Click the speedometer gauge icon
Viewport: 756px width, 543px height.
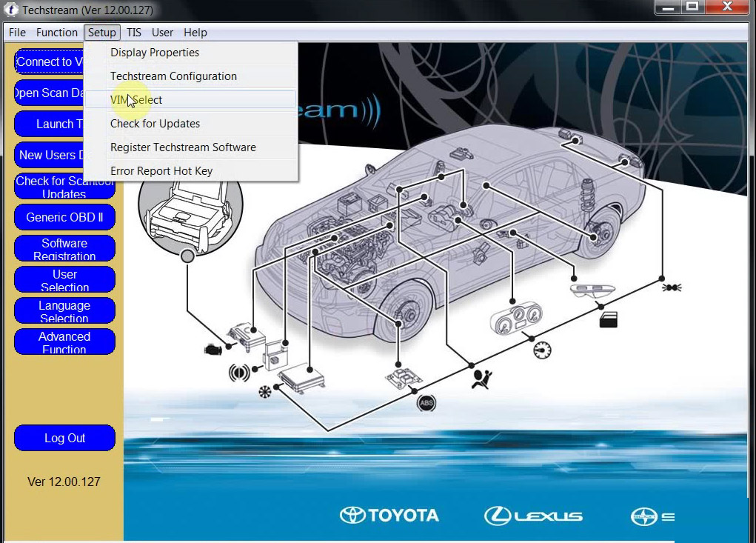tap(542, 350)
